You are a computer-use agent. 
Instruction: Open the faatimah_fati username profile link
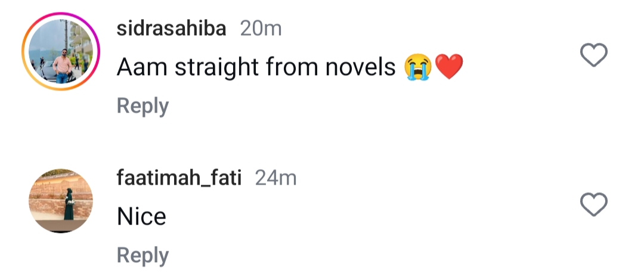(179, 178)
